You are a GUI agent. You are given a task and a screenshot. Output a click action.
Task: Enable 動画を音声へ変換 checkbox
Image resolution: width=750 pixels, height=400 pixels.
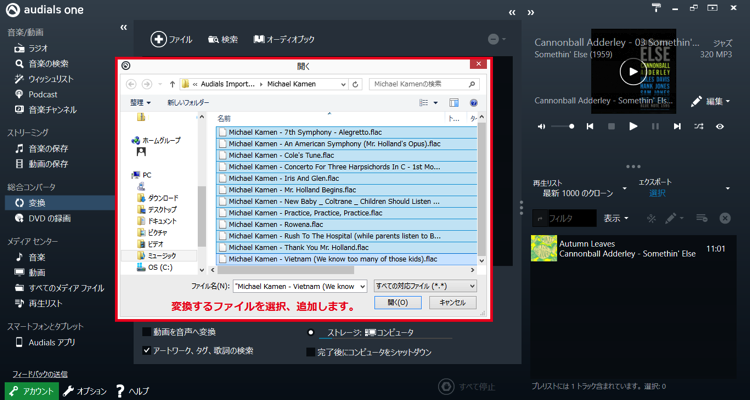147,332
